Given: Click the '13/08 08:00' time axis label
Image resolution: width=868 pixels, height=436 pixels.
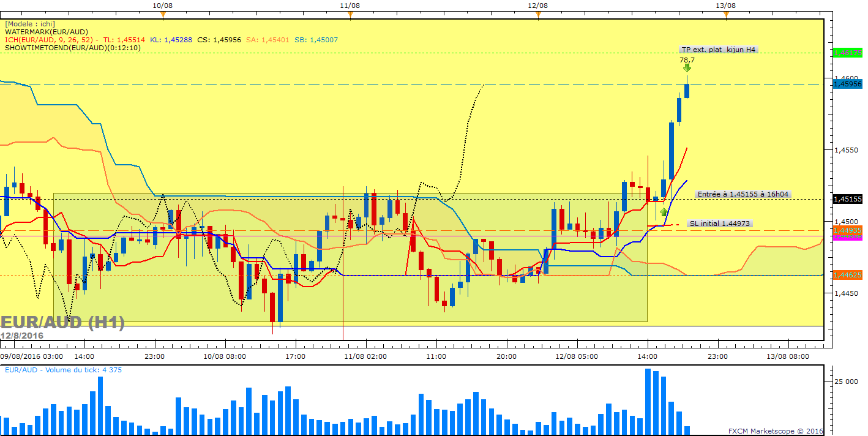Looking at the screenshot, I should pos(788,356).
